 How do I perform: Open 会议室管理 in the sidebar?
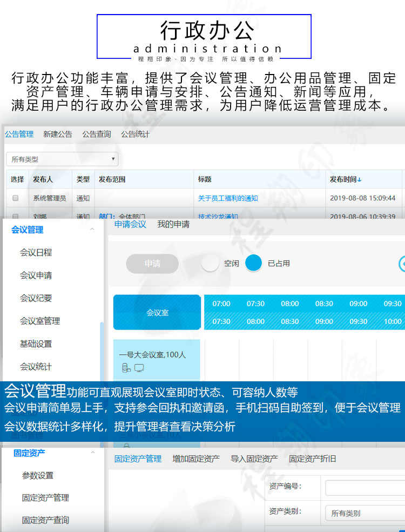point(39,321)
